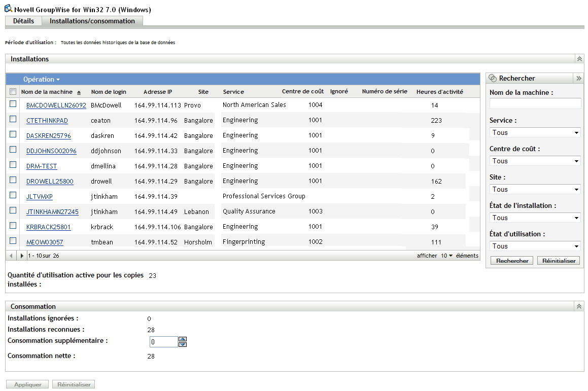The height and width of the screenshot is (391, 588).
Task: Click the Rechercher panel search icon
Action: tap(493, 78)
